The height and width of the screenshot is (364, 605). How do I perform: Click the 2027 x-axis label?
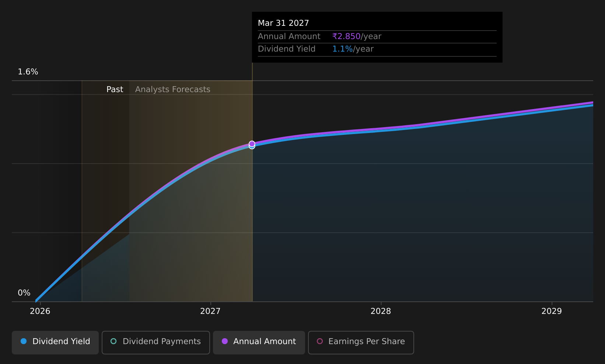(210, 311)
